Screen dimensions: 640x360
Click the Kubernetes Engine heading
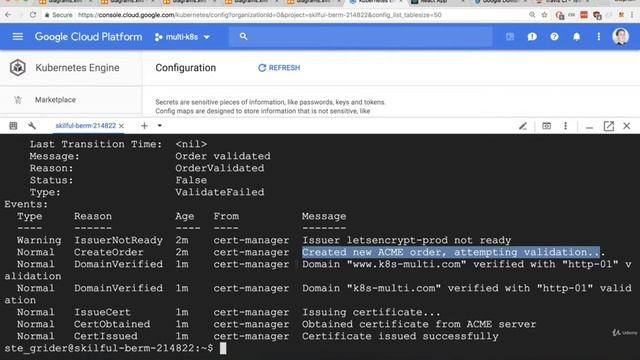(x=77, y=68)
